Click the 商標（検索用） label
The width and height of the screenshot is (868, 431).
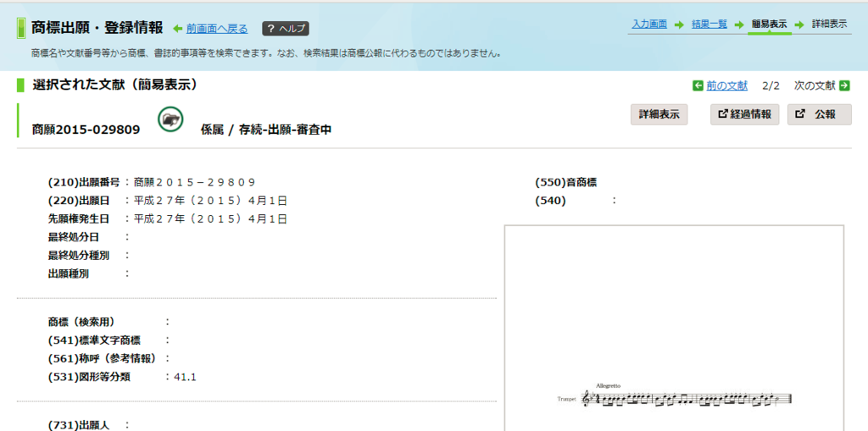pyautogui.click(x=84, y=322)
